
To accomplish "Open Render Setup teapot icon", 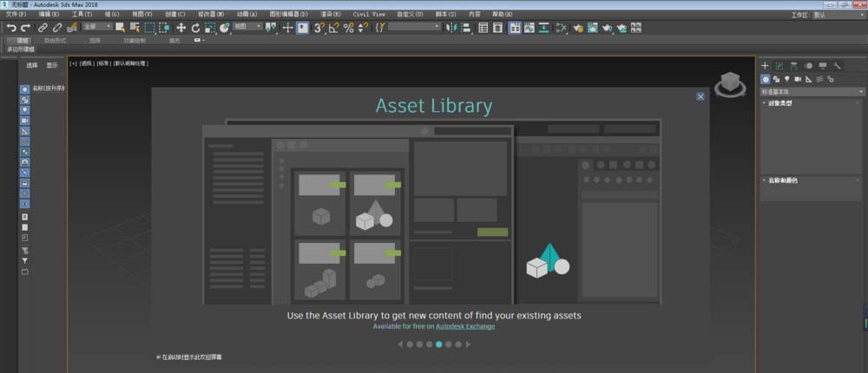I will pyautogui.click(x=578, y=28).
